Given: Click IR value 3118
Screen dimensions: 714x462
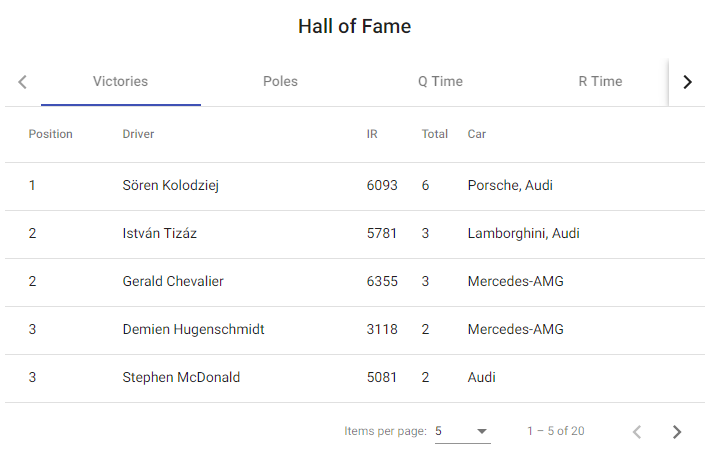Looking at the screenshot, I should click(x=382, y=330).
